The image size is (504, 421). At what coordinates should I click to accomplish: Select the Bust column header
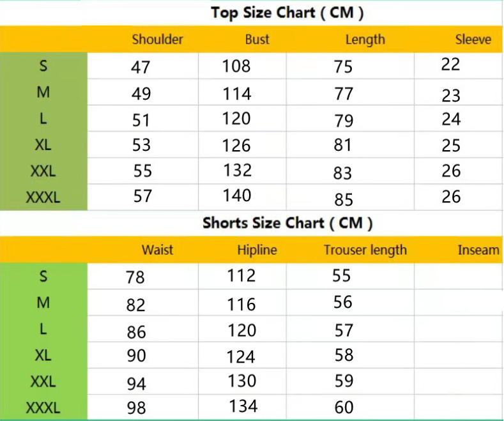pyautogui.click(x=257, y=40)
